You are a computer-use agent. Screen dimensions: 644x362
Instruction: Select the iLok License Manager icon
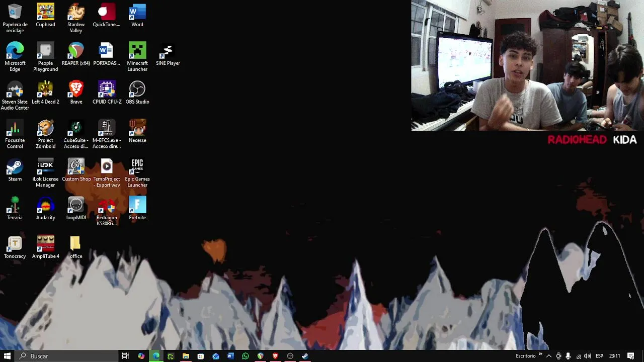point(45,173)
